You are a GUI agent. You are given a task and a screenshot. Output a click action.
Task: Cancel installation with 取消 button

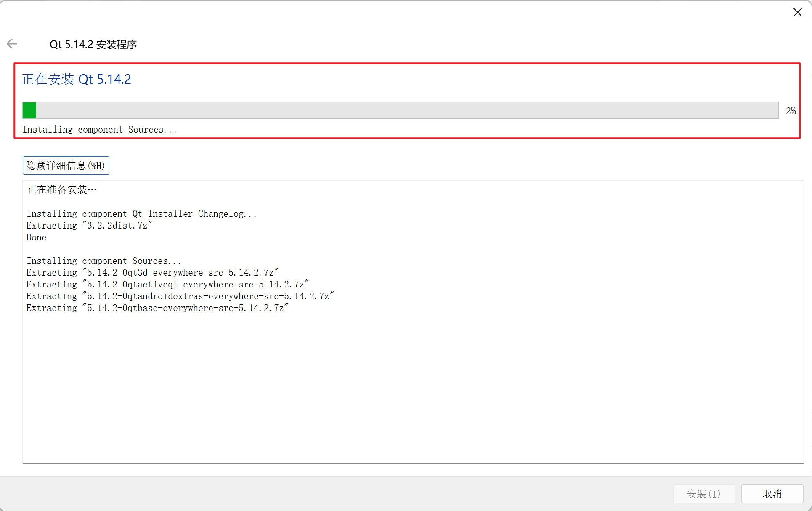[x=772, y=494]
